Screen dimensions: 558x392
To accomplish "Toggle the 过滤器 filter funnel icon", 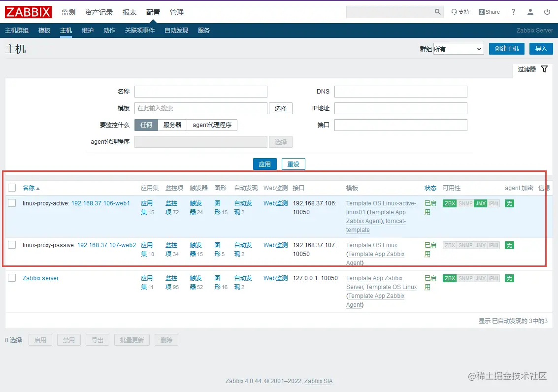I will click(544, 69).
